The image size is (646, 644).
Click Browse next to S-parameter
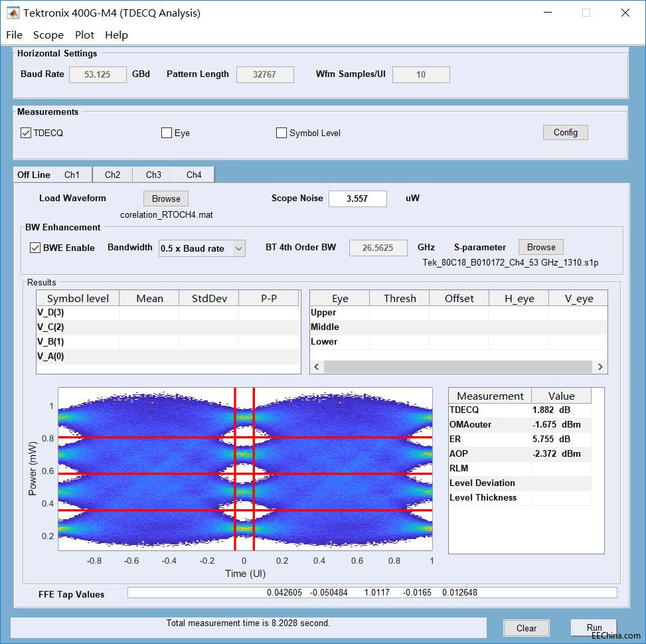tap(541, 247)
